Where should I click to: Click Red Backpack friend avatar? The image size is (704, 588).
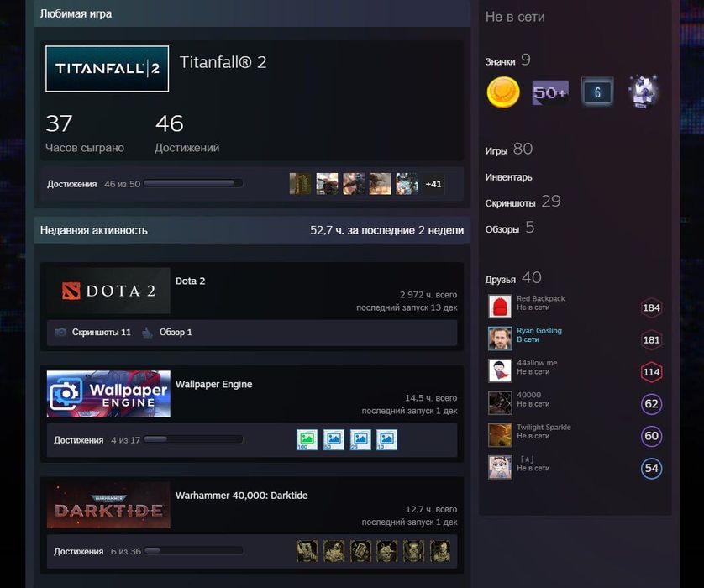[x=500, y=306]
